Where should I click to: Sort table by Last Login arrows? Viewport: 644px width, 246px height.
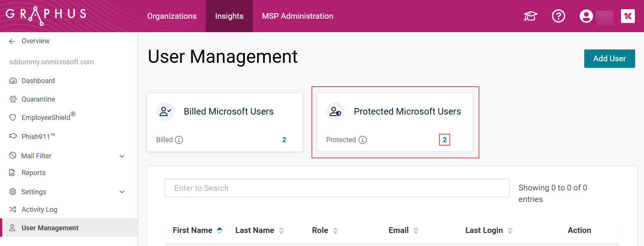(x=510, y=230)
